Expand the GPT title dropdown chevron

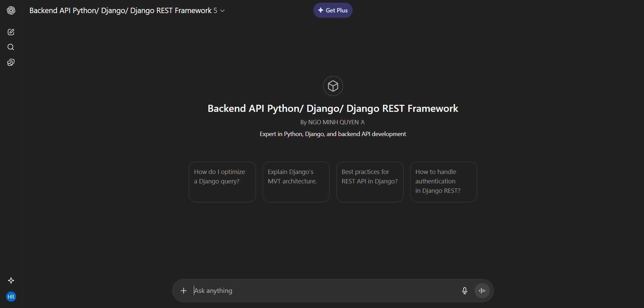(222, 11)
